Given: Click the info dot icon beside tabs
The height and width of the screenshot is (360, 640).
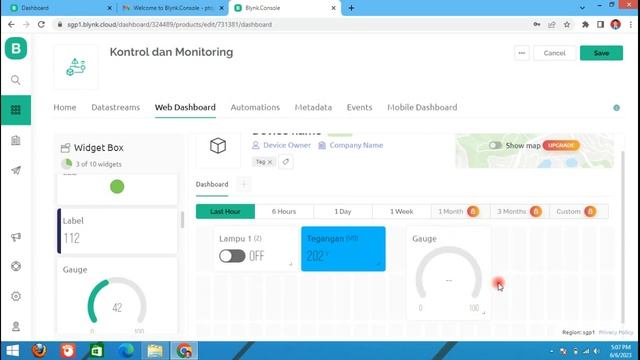Looking at the screenshot, I should tap(616, 108).
